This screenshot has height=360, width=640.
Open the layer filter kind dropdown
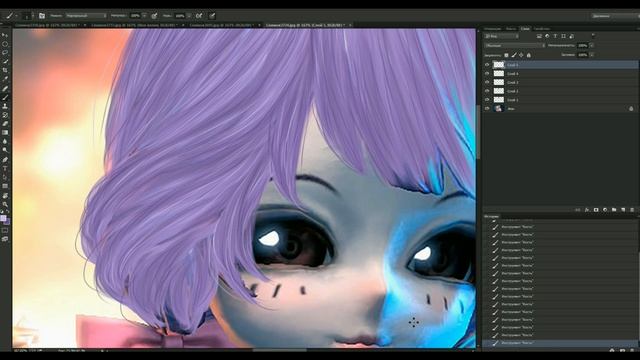(502, 36)
